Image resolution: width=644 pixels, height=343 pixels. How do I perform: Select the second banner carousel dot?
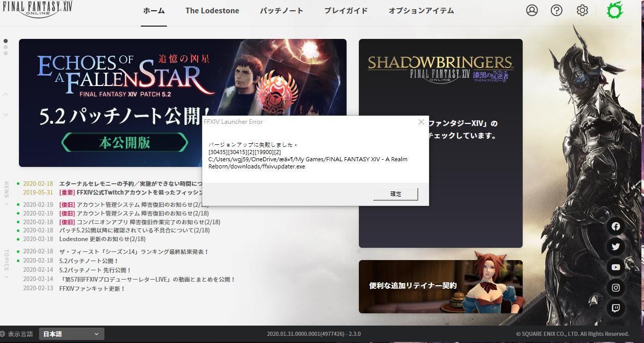click(6, 47)
